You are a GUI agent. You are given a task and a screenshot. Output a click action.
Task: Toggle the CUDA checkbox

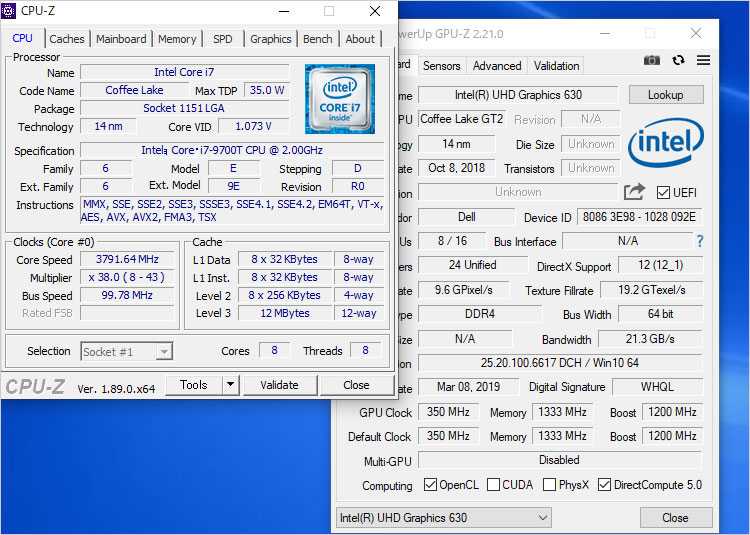(x=493, y=484)
